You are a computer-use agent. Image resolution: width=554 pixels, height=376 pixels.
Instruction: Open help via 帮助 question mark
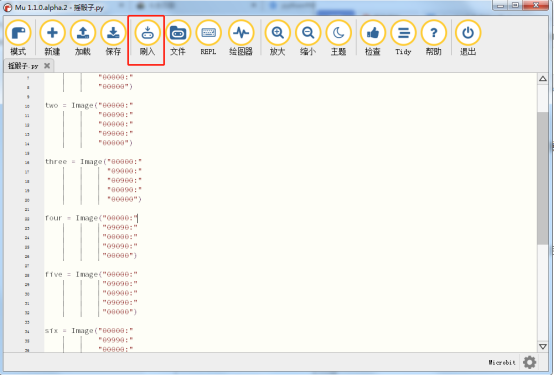(x=434, y=38)
